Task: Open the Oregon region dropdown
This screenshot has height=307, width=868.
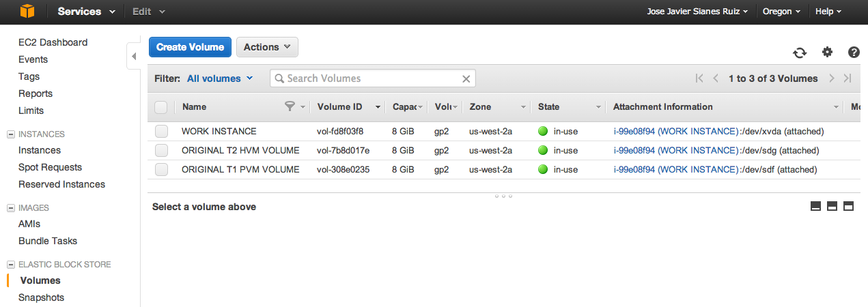Action: (781, 12)
